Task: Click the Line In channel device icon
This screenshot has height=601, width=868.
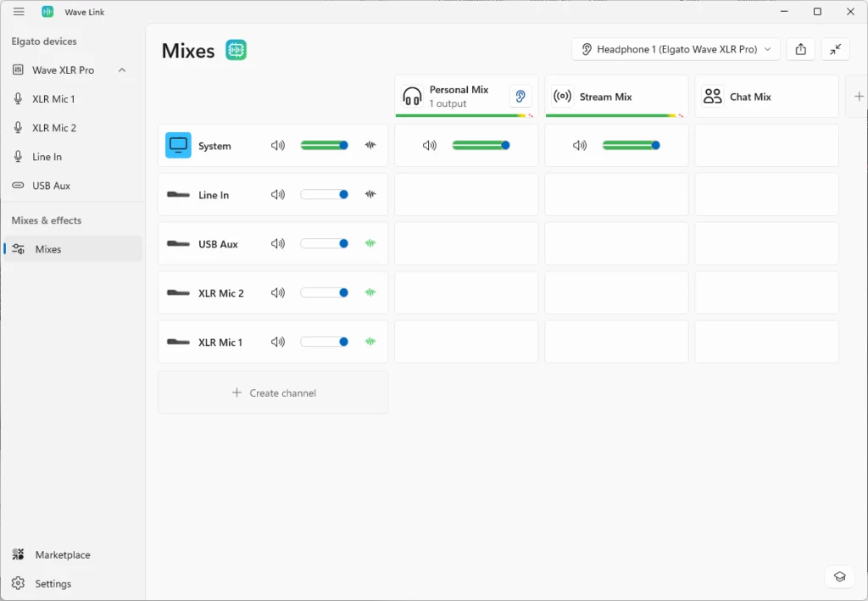Action: 178,195
